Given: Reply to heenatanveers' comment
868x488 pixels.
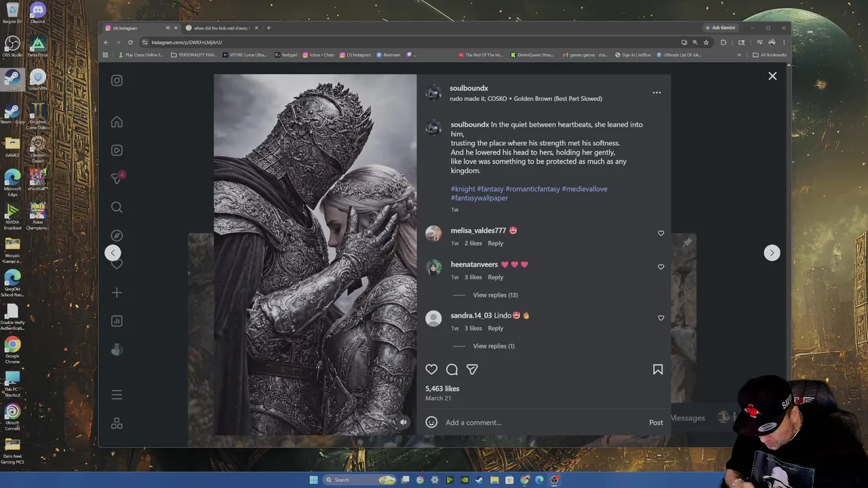Looking at the screenshot, I should coord(496,277).
